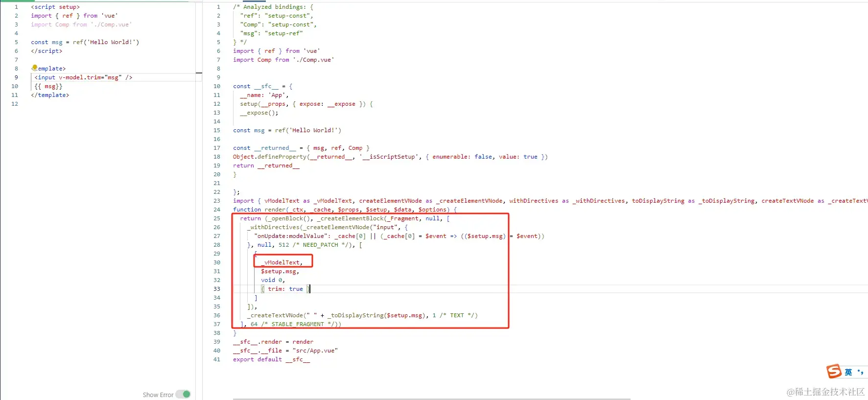This screenshot has height=400, width=868.
Task: Click the "_vModelText," directive line
Action: 282,262
